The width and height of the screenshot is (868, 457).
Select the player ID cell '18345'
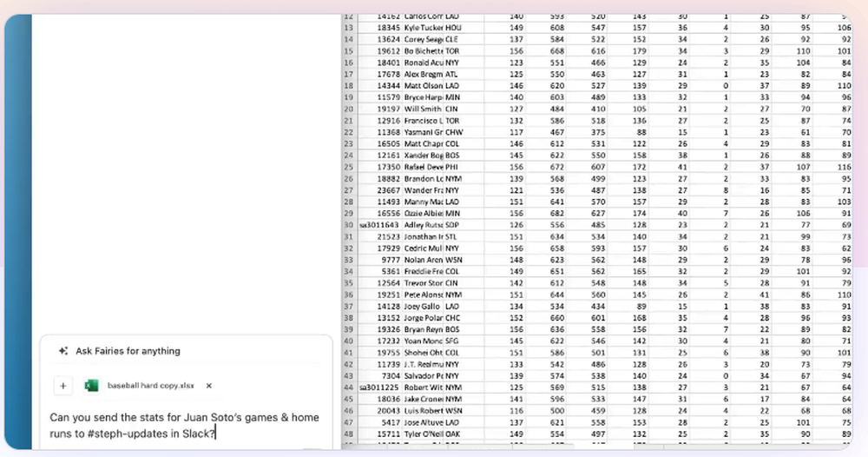click(380, 28)
